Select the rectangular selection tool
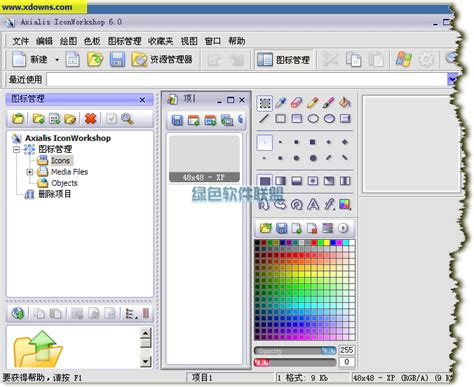The width and height of the screenshot is (474, 387). click(265, 103)
